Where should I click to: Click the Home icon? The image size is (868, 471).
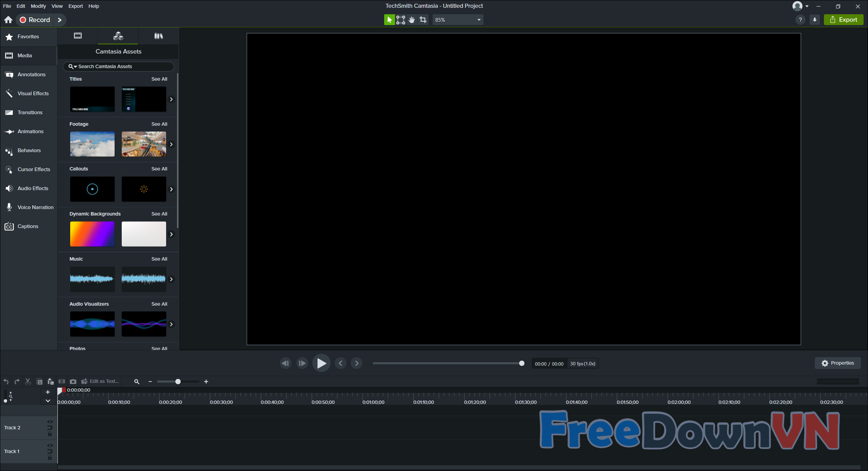(x=8, y=20)
